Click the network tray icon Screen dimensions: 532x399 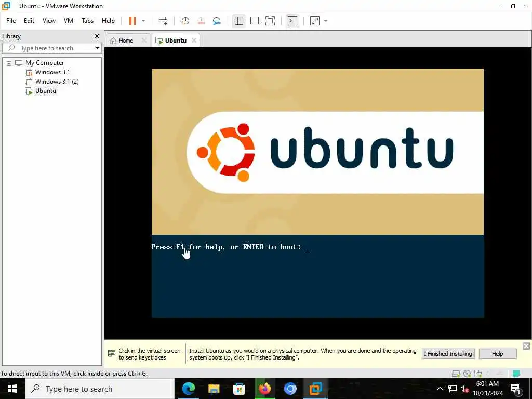pyautogui.click(x=453, y=389)
